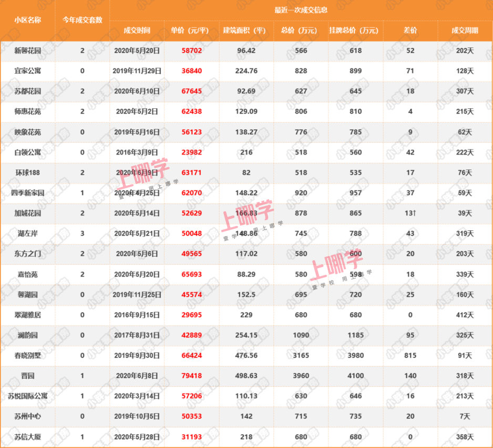This screenshot has height=448, width=493.
Task: Select the price difference 815
Action: (410, 355)
